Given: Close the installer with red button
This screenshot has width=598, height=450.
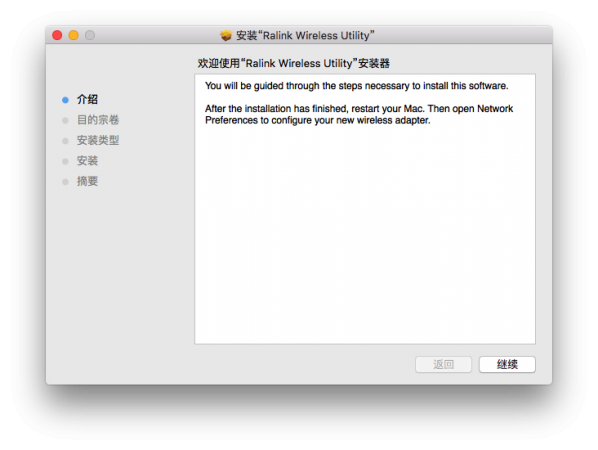Looking at the screenshot, I should pyautogui.click(x=57, y=35).
